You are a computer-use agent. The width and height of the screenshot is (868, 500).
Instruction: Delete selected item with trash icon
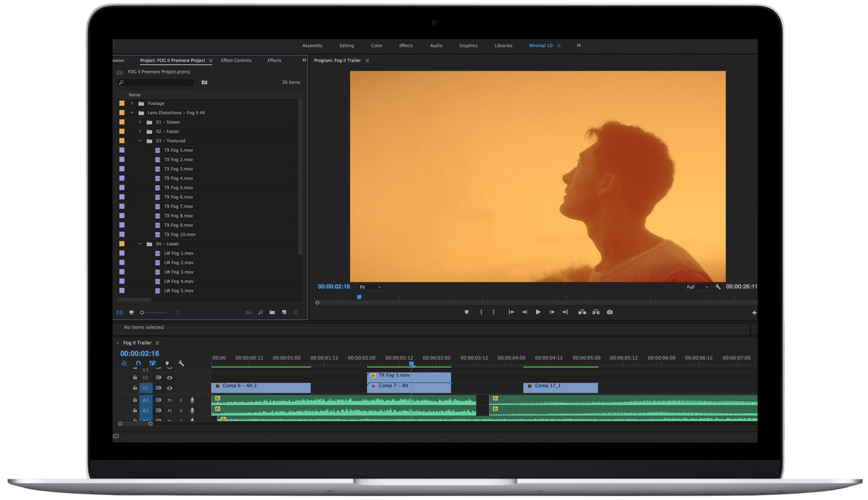[x=296, y=313]
